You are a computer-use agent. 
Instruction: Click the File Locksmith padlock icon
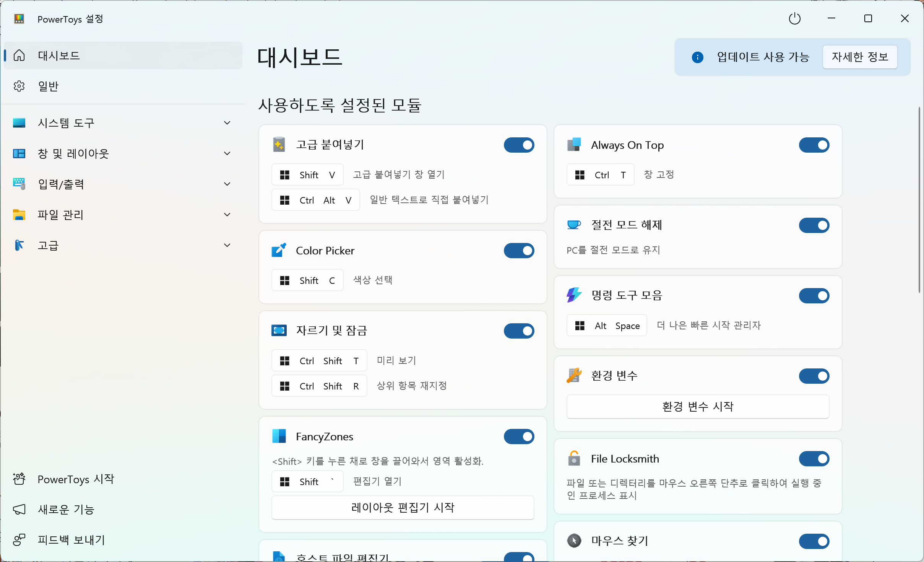[x=574, y=458]
